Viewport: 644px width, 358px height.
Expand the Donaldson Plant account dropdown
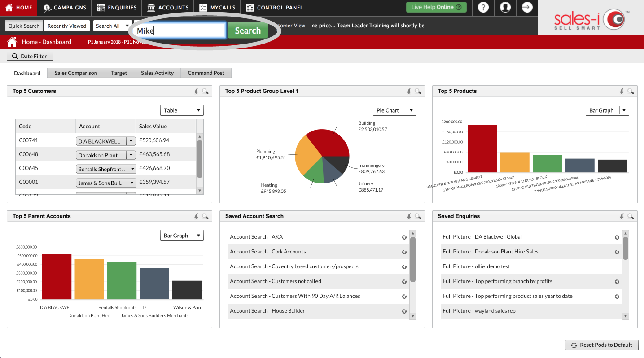tap(131, 155)
